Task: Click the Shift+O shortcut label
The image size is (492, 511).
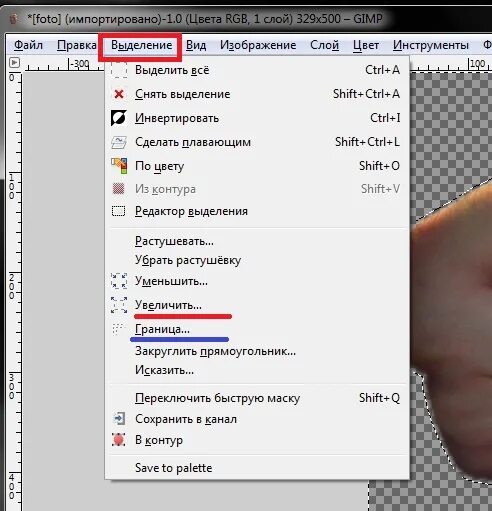Action: point(379,166)
